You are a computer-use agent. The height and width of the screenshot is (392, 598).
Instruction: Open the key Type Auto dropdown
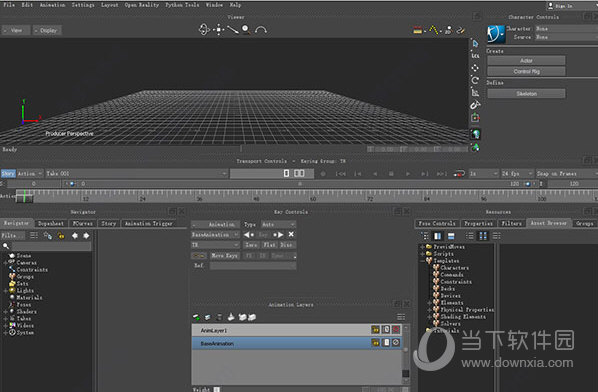(x=278, y=224)
